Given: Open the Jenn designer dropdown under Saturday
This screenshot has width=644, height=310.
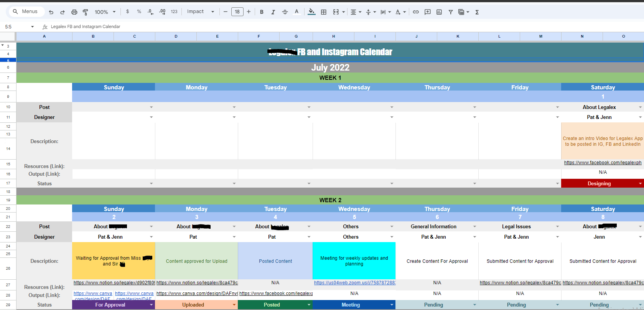Looking at the screenshot, I should tap(640, 237).
